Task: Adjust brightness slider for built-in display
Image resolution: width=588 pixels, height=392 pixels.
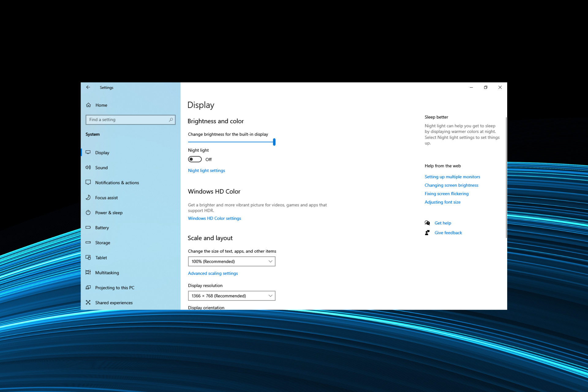Action: (x=274, y=142)
